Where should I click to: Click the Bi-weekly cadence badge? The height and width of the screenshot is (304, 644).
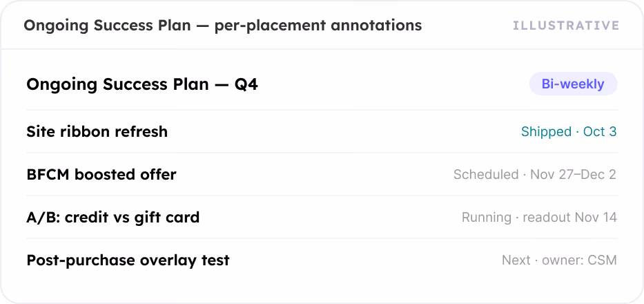click(574, 84)
